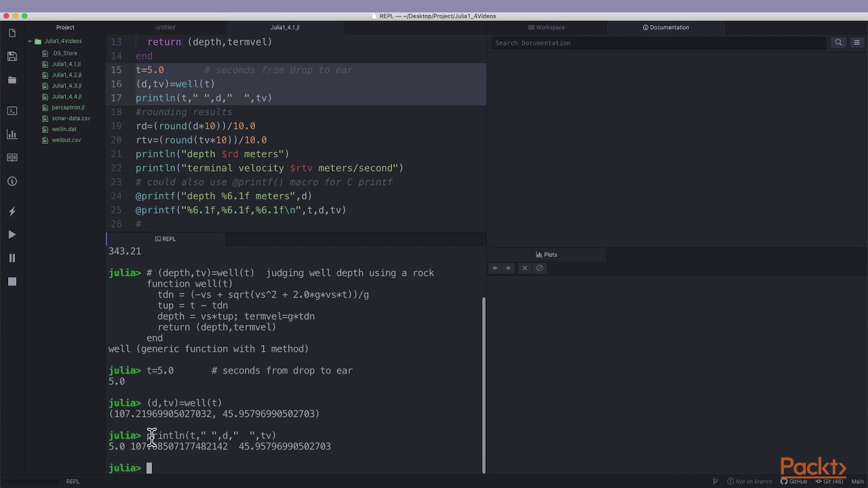Click the green macOS zoom window button

coord(24,16)
